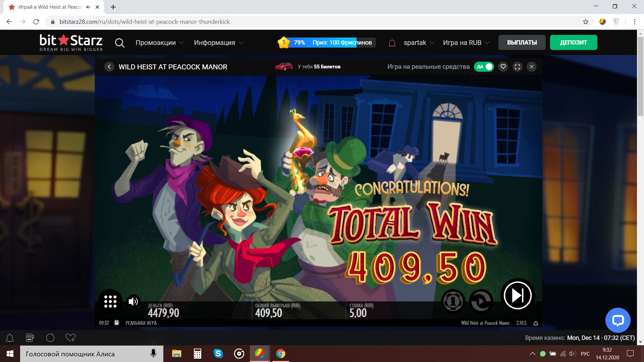Click the colorful browser extension icon
Screen dimensions: 644x362
(x=602, y=22)
